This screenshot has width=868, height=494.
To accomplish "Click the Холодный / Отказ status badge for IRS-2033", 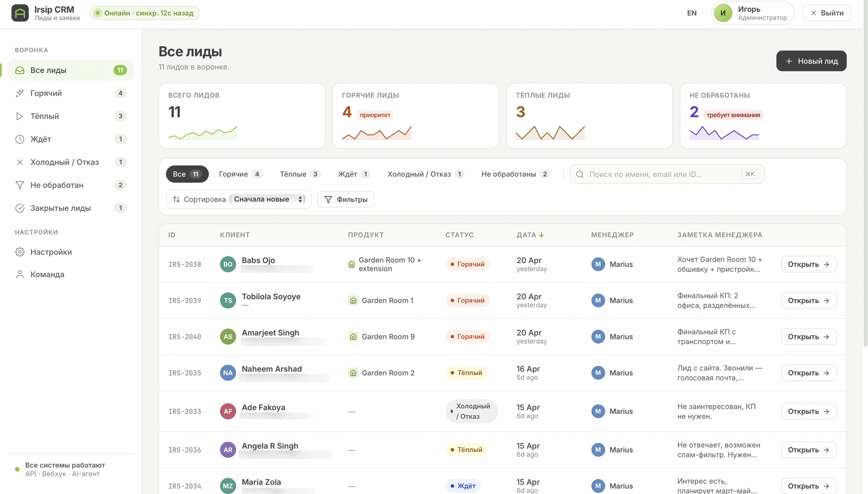I will click(x=472, y=411).
